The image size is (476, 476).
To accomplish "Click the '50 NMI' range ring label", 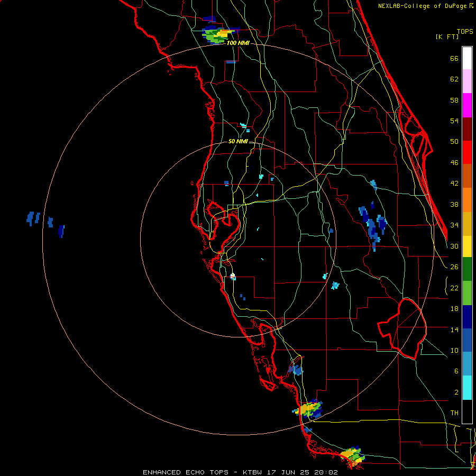I will [238, 141].
